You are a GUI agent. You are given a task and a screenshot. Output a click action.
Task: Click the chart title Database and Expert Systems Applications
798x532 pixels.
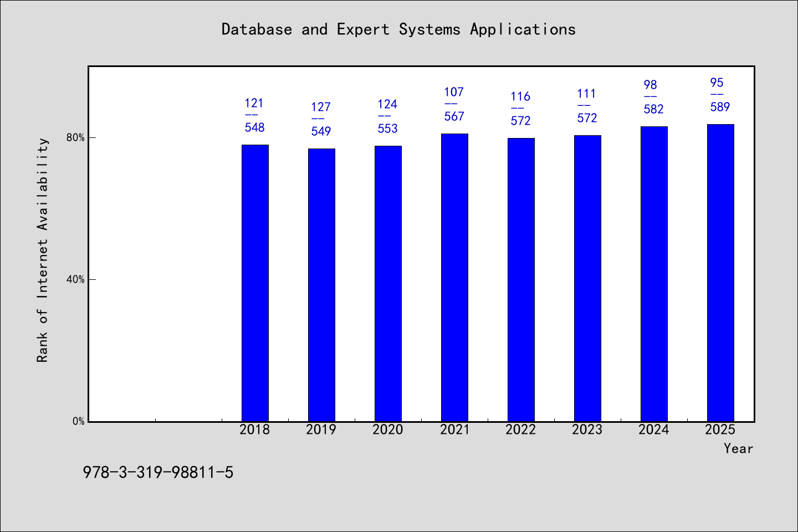click(x=398, y=29)
